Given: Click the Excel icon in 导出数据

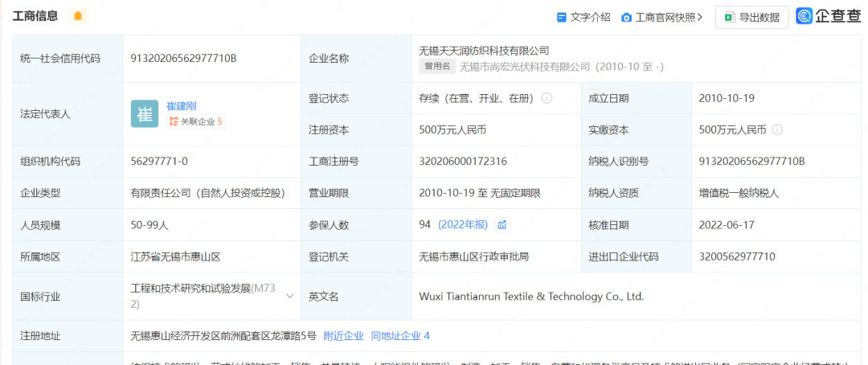Looking at the screenshot, I should click(x=730, y=18).
